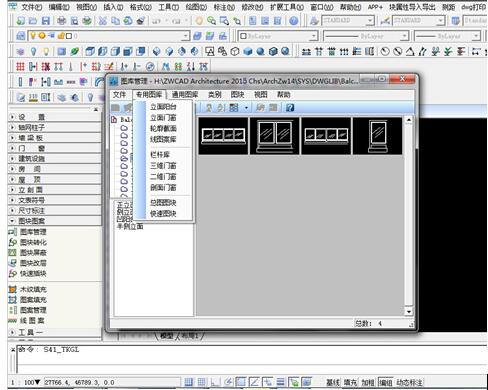Viewport: 488px width, 390px height.
Task: Click the 木纹填充 fill icon
Action: tap(13, 289)
